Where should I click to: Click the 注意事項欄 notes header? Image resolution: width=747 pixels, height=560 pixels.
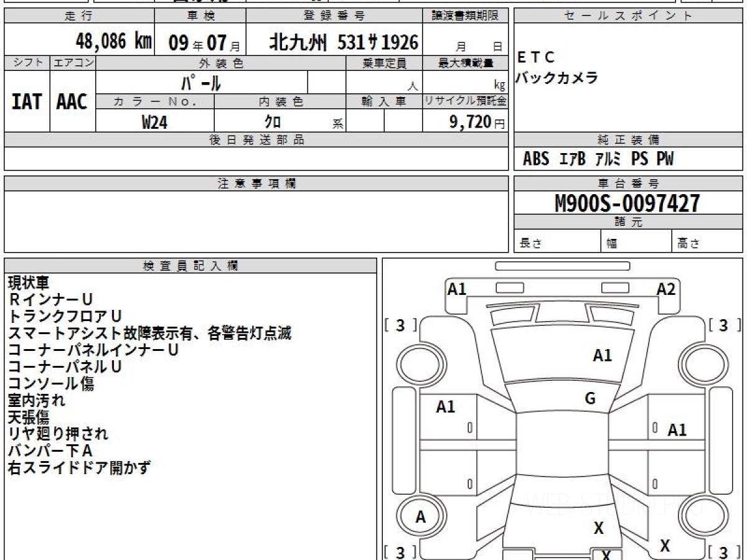256,184
